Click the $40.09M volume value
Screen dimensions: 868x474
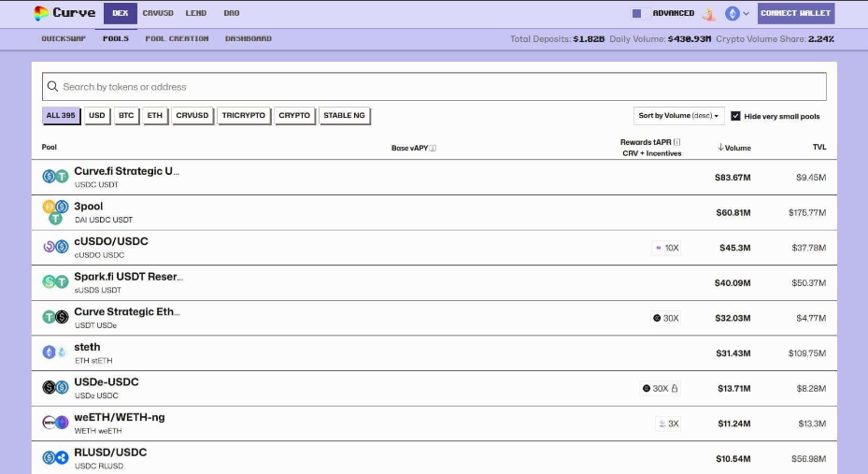coord(733,283)
